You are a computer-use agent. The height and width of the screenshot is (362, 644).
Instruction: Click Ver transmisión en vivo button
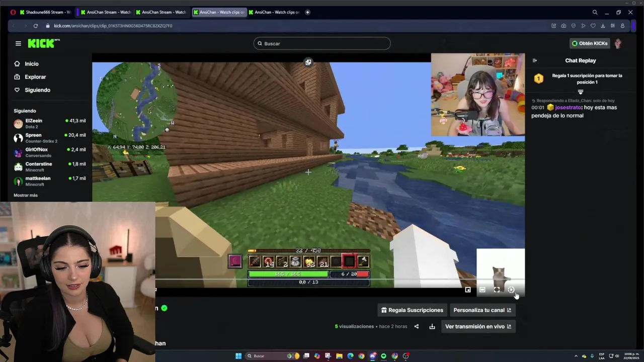[x=478, y=326]
